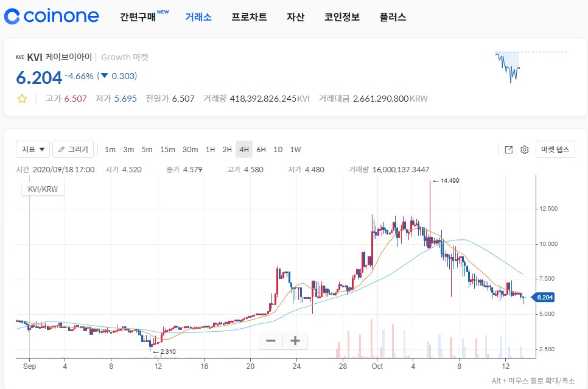588x389 pixels.
Task: Select the 1W chart interval
Action: (x=295, y=150)
